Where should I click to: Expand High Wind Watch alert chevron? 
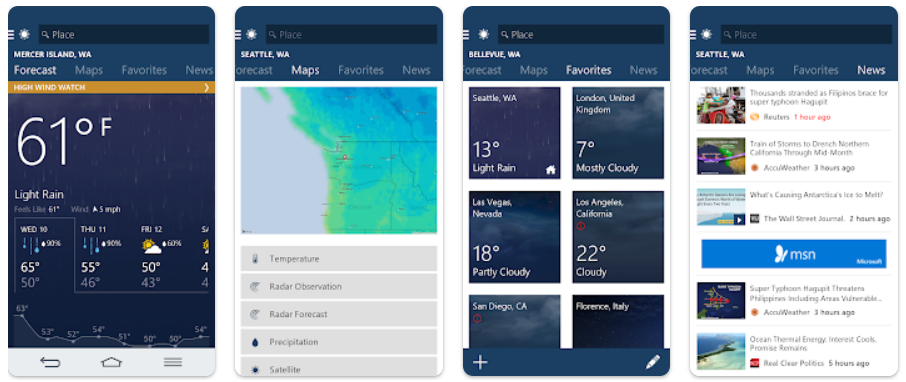(207, 87)
